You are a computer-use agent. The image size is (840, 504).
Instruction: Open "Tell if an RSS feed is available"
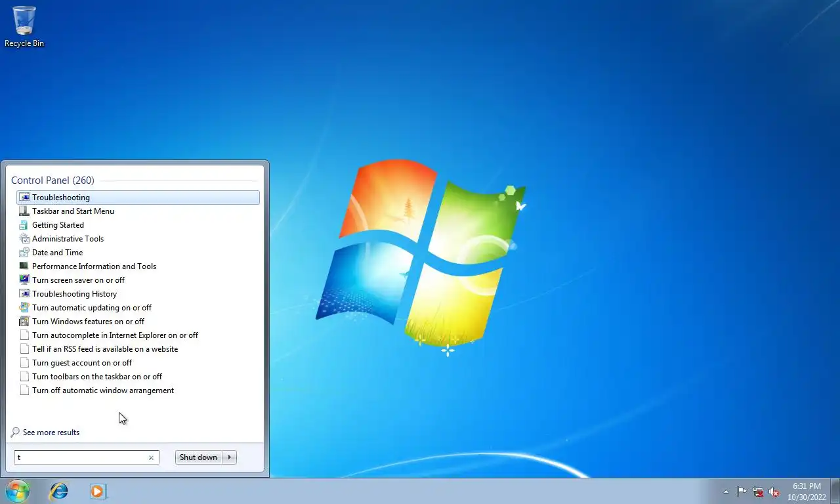coord(138,349)
